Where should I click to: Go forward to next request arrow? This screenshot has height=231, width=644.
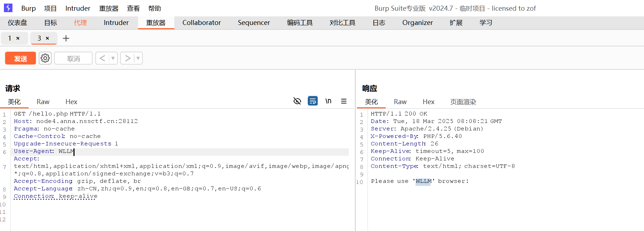[128, 58]
